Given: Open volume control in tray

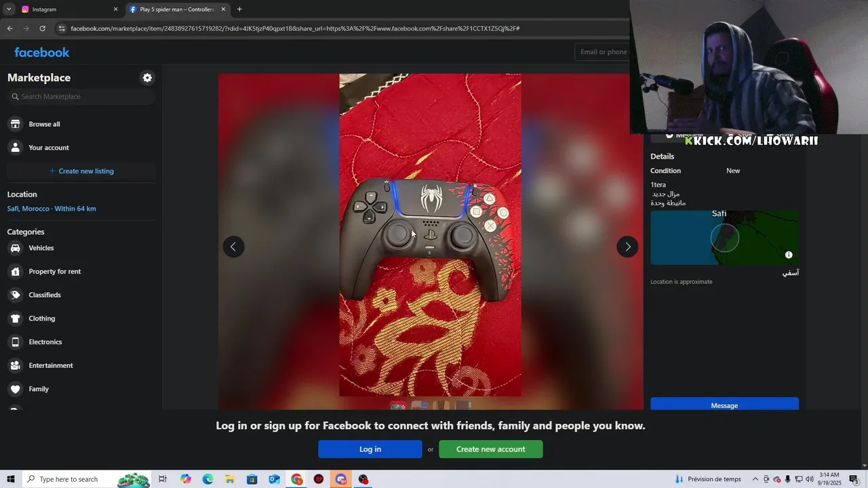Looking at the screenshot, I should tap(810, 479).
